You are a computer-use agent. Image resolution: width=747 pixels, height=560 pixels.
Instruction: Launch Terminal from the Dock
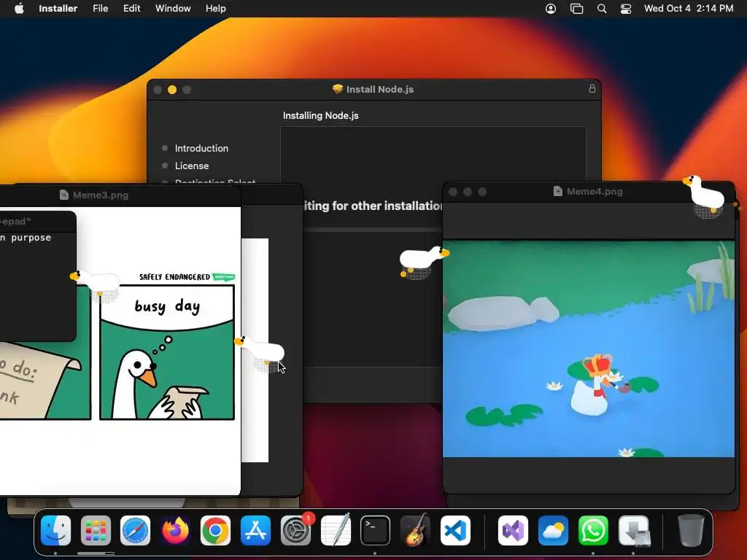pyautogui.click(x=376, y=531)
